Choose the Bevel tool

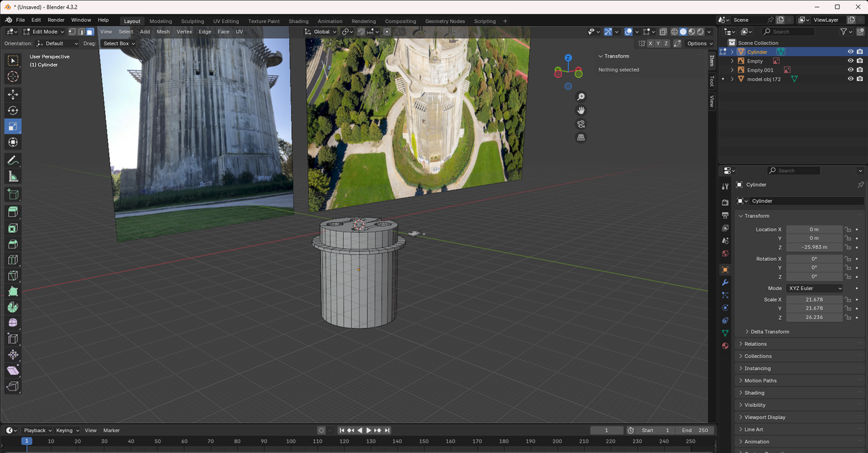[13, 244]
